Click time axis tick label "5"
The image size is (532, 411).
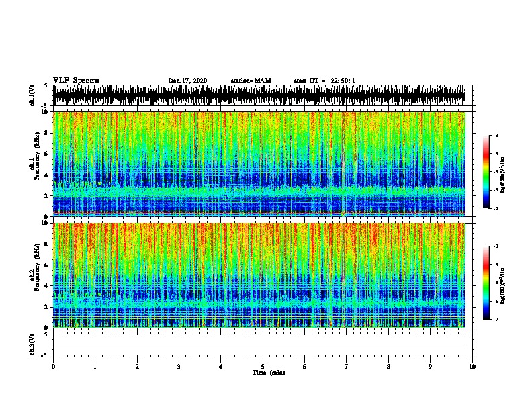pyautogui.click(x=263, y=367)
